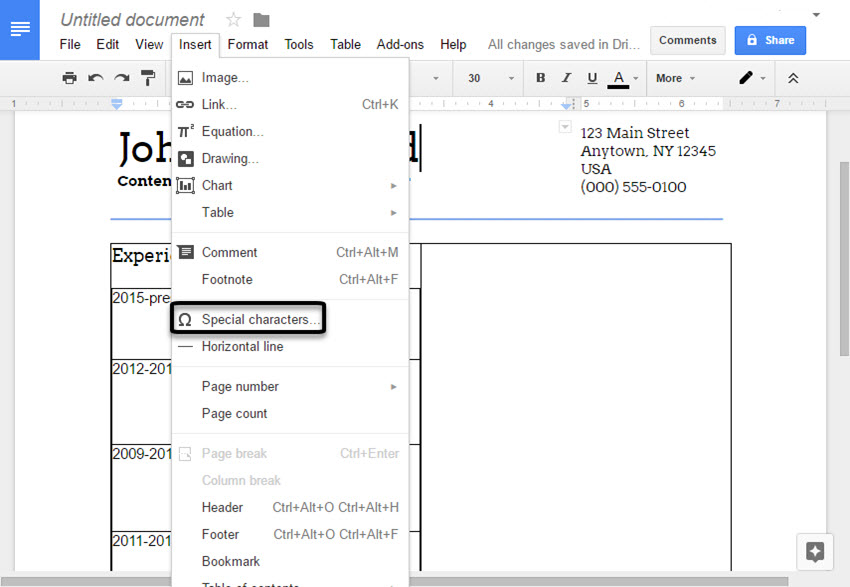Open the View menu
The width and height of the screenshot is (850, 587).
pos(149,44)
